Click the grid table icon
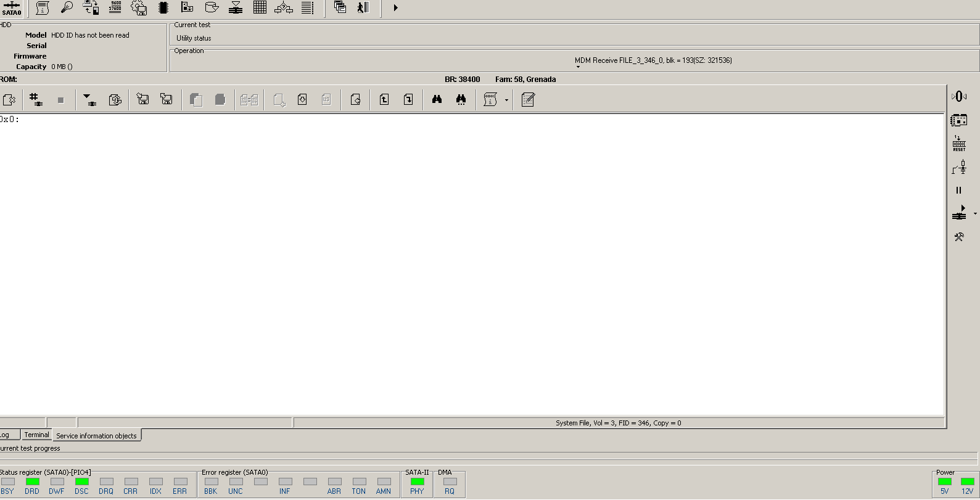980x500 pixels. point(260,7)
